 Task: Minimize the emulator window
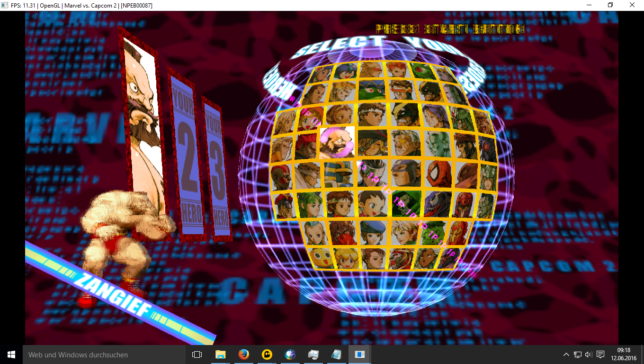[x=589, y=5]
